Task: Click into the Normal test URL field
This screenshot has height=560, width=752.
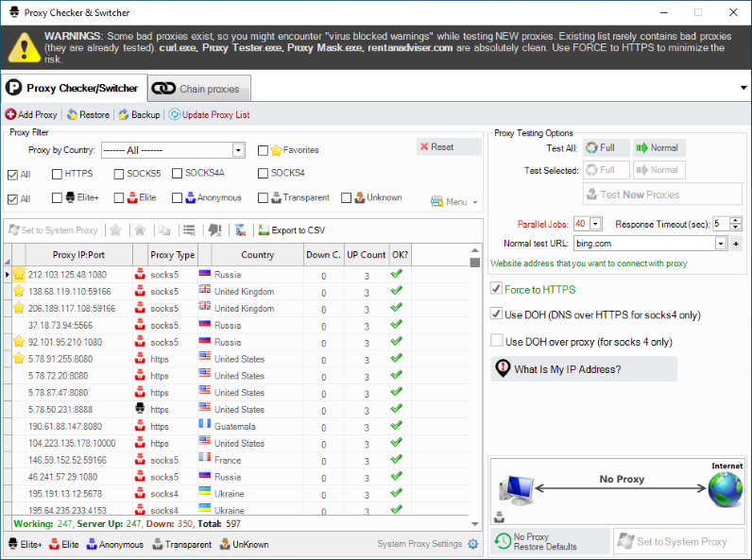Action: pos(644,244)
